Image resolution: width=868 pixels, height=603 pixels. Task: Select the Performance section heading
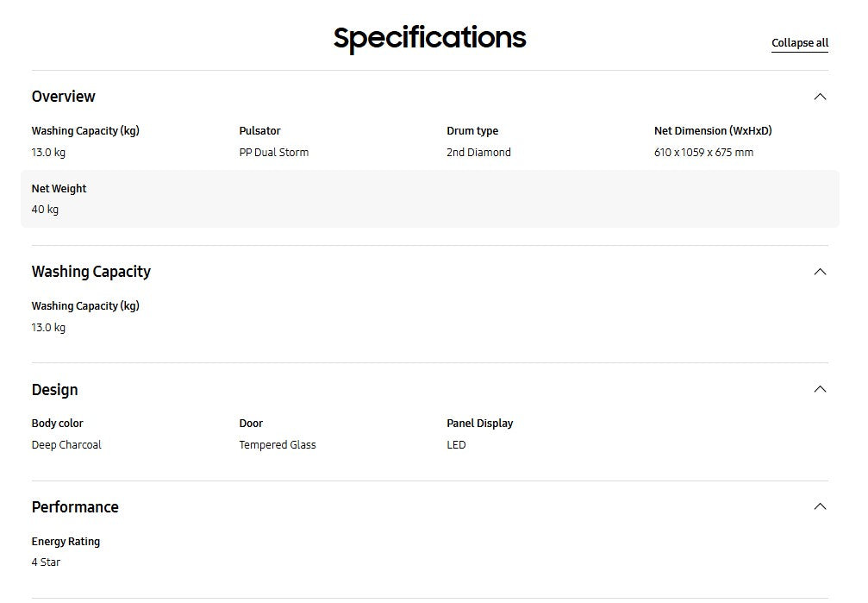click(75, 507)
